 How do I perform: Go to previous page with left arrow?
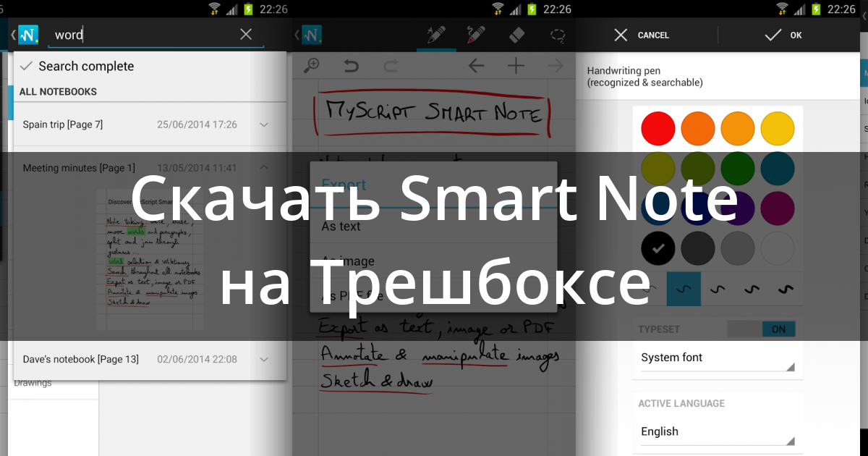(x=476, y=66)
